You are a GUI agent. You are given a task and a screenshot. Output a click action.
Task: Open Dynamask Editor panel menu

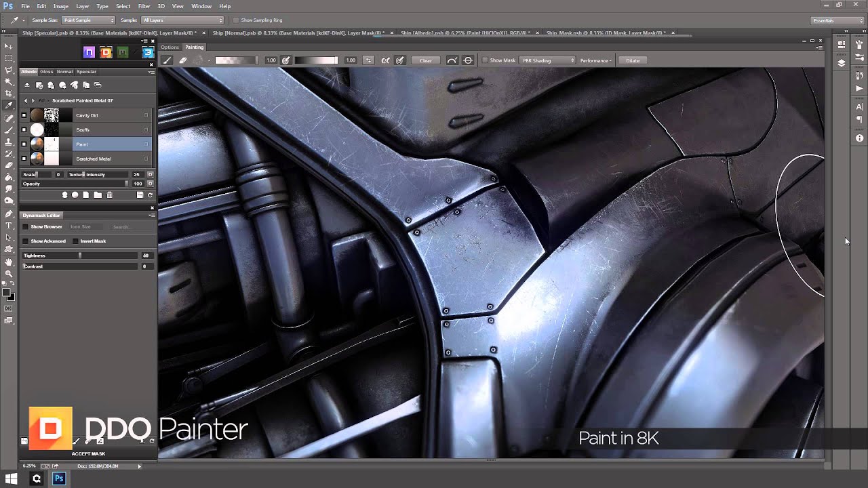[152, 215]
